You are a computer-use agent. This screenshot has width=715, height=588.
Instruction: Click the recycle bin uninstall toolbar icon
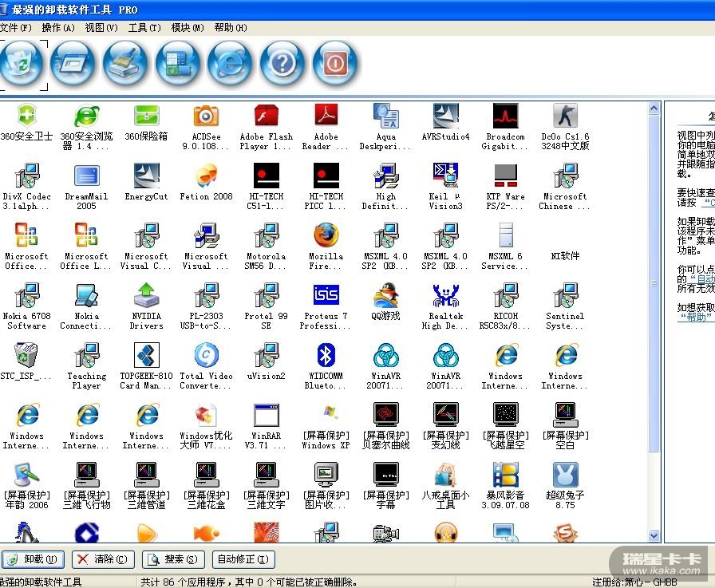pyautogui.click(x=22, y=63)
